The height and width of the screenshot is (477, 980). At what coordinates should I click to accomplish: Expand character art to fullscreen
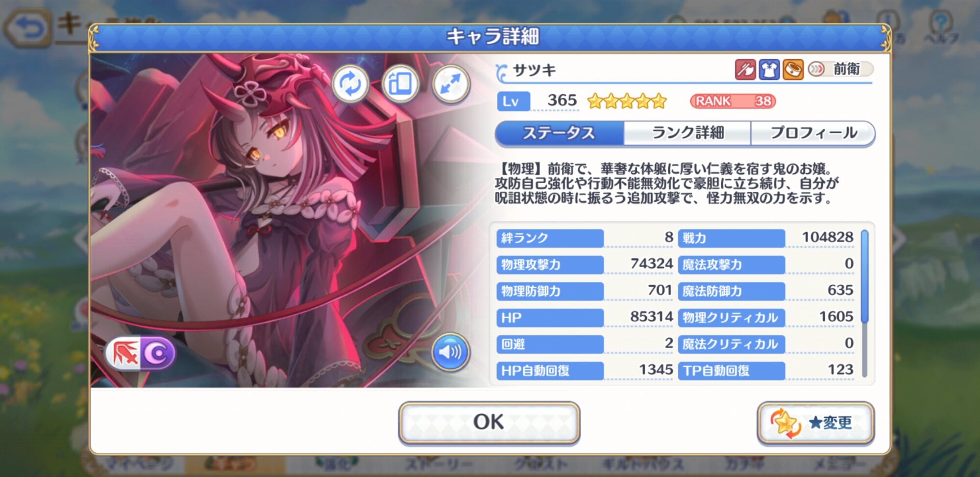451,84
